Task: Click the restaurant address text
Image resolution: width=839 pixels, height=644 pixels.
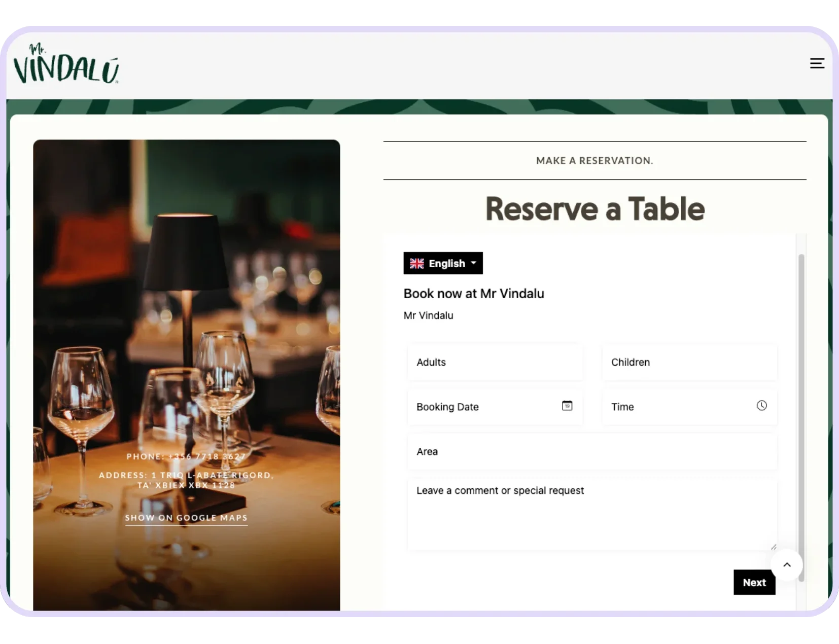Action: tap(186, 480)
